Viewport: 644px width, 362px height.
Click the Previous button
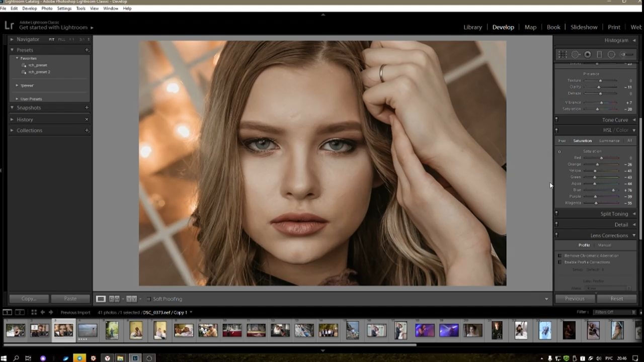(575, 299)
